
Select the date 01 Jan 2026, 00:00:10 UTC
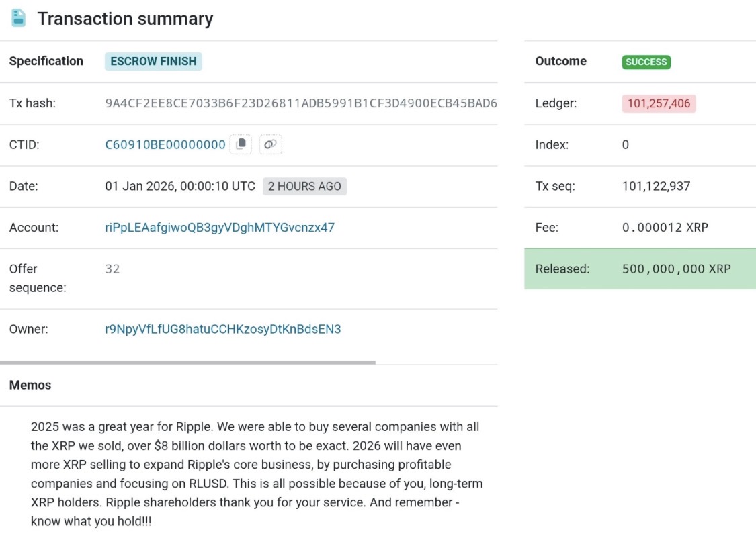[x=180, y=187]
